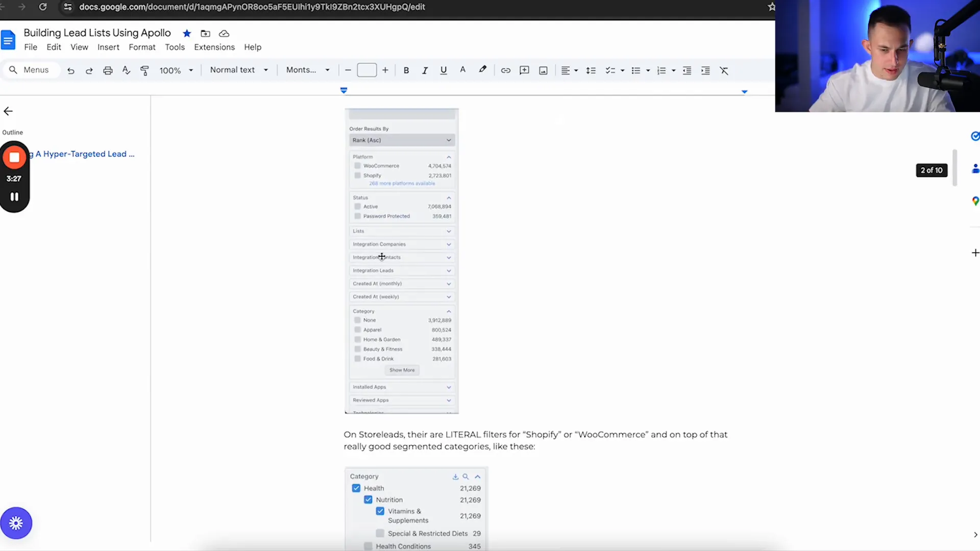Screen dimensions: 980x551
Task: Activate the paint format tool
Action: pos(144,70)
